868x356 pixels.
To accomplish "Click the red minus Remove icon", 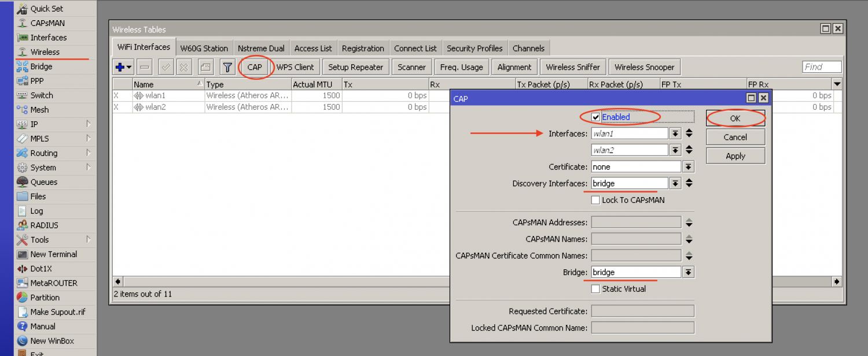I will 145,68.
